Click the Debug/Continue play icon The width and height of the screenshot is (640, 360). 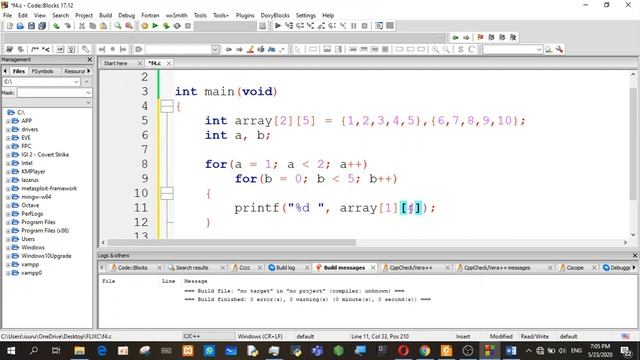point(278,26)
